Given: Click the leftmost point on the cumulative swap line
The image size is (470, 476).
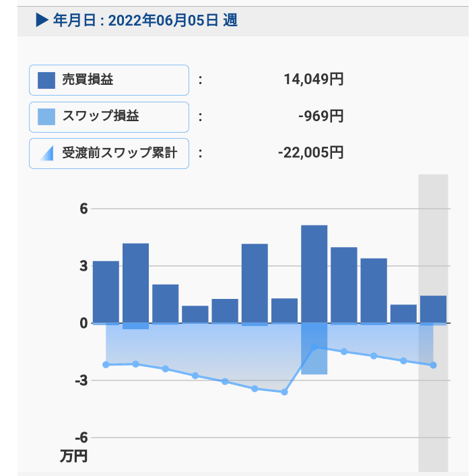Looking at the screenshot, I should click(x=106, y=365).
